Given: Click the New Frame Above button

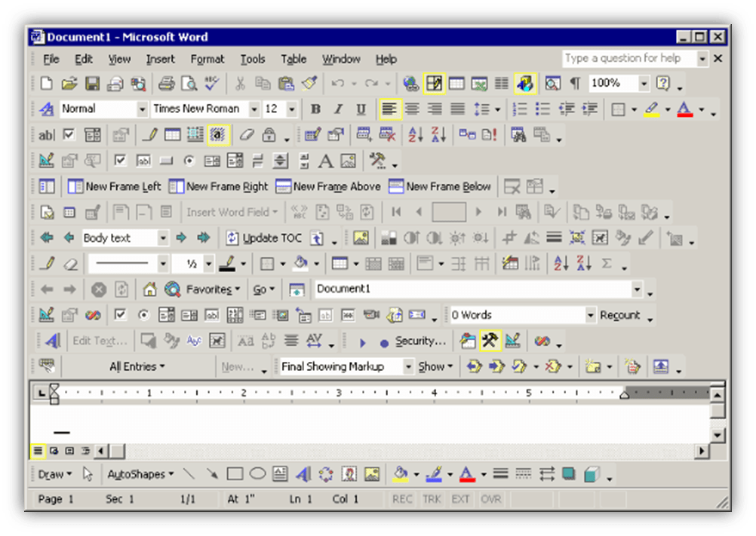Looking at the screenshot, I should pos(328,187).
